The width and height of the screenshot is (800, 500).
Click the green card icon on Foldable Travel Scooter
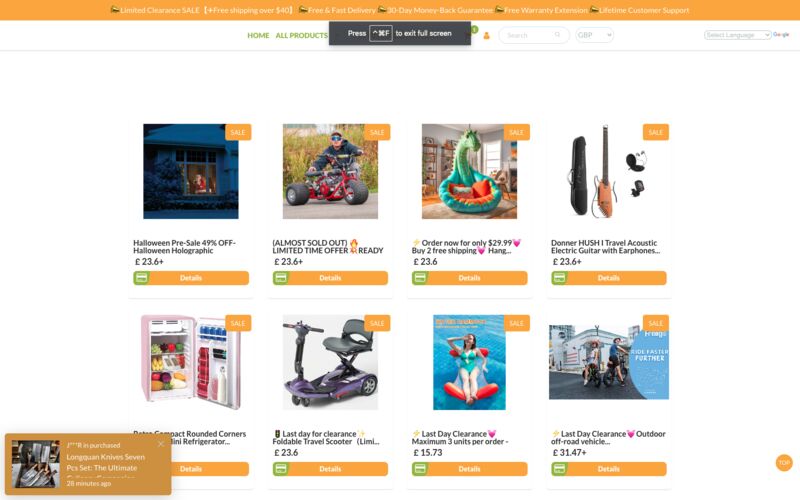tap(281, 469)
